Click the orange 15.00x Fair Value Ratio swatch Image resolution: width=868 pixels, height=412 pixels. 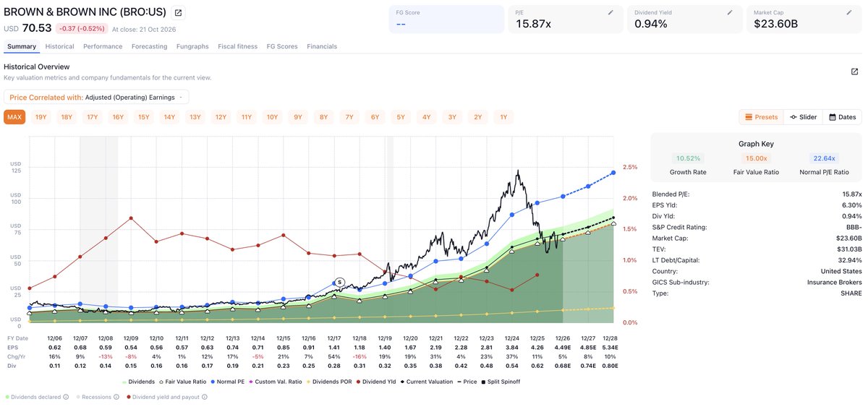click(756, 158)
